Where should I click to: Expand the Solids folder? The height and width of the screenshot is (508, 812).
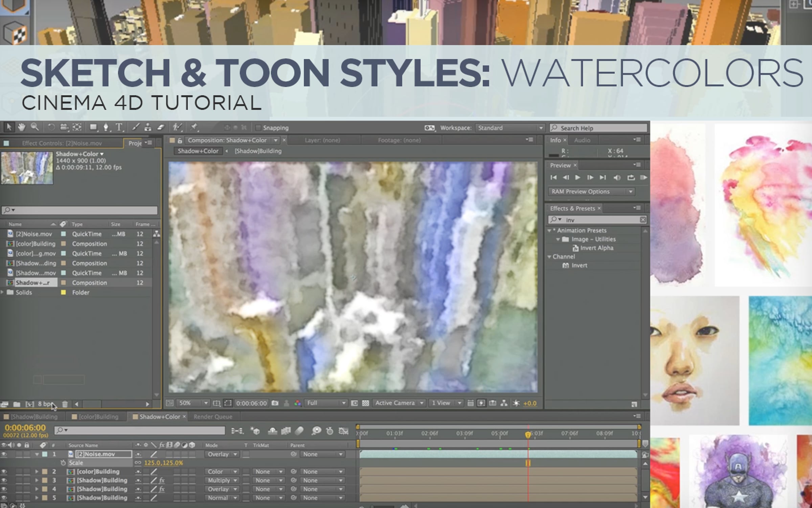click(x=2, y=292)
